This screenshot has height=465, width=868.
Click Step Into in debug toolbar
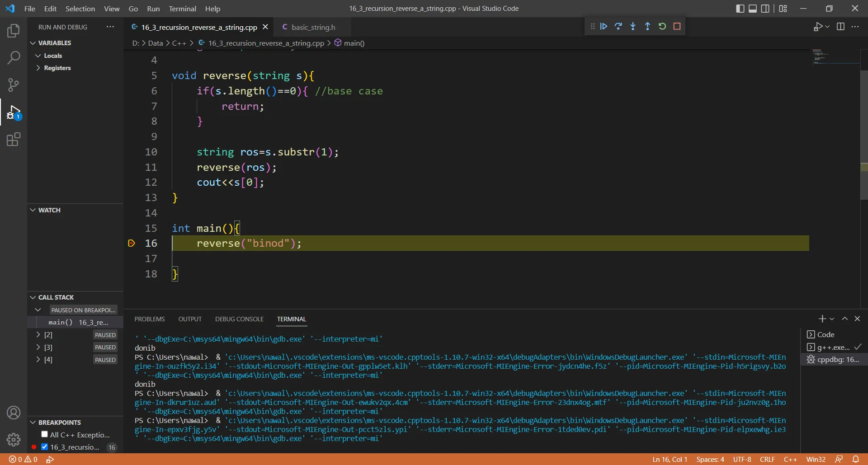tap(633, 27)
